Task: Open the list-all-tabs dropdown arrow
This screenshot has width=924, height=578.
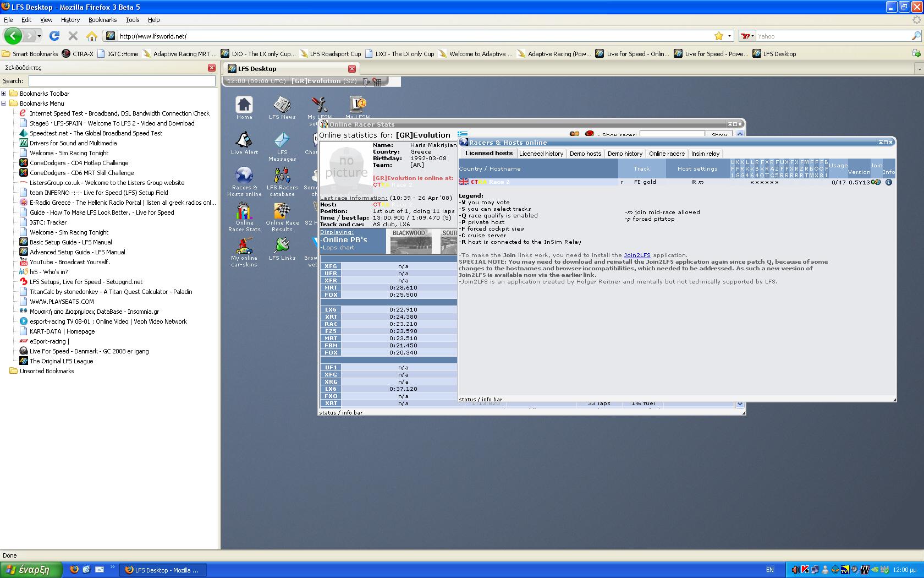Action: (x=919, y=69)
